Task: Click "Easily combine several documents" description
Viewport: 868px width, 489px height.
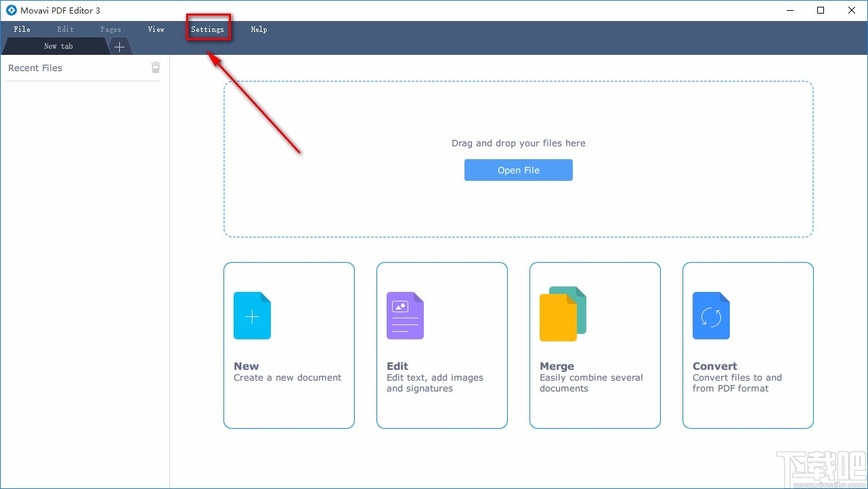Action: [591, 383]
